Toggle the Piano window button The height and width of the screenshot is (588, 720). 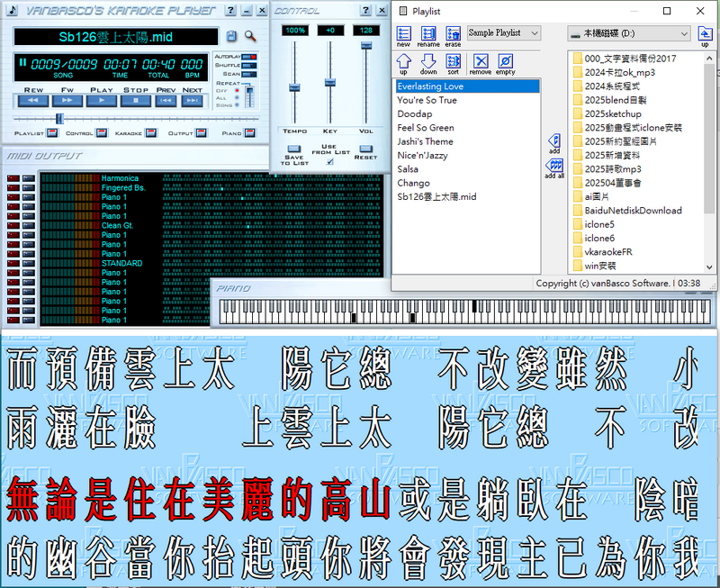pos(250,133)
